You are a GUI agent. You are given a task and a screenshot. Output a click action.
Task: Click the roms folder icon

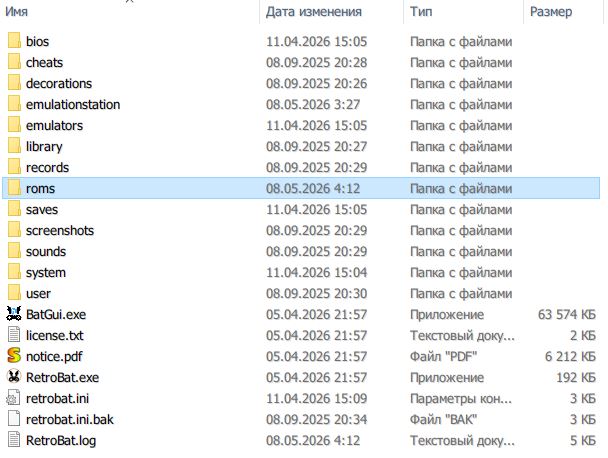(14, 187)
